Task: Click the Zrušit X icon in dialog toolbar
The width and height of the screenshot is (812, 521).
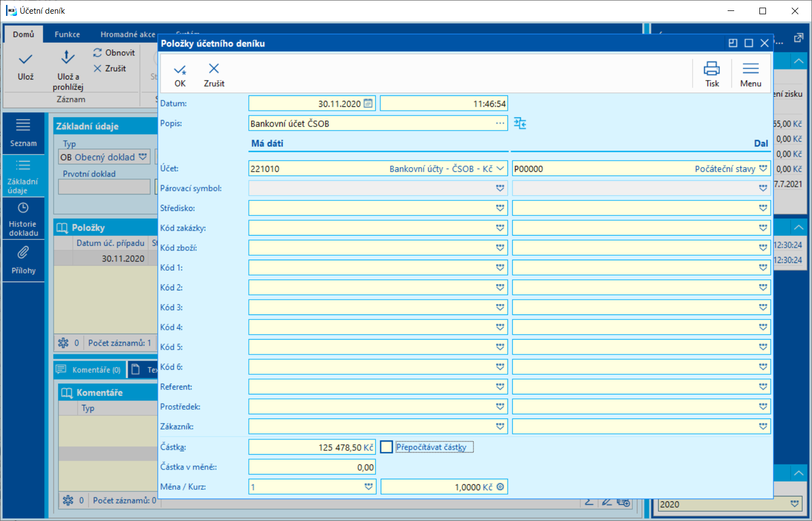Action: coord(214,68)
